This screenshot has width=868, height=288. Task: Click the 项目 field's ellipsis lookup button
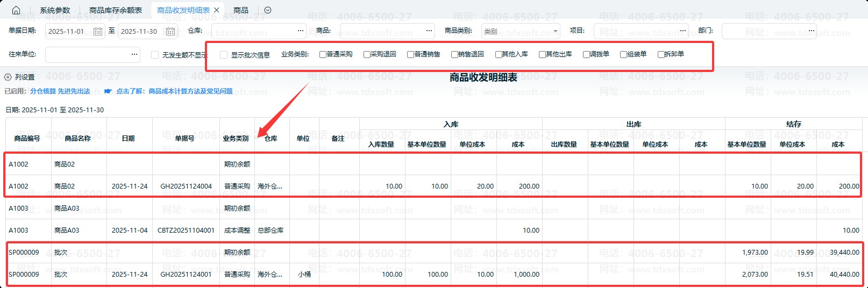coord(683,31)
